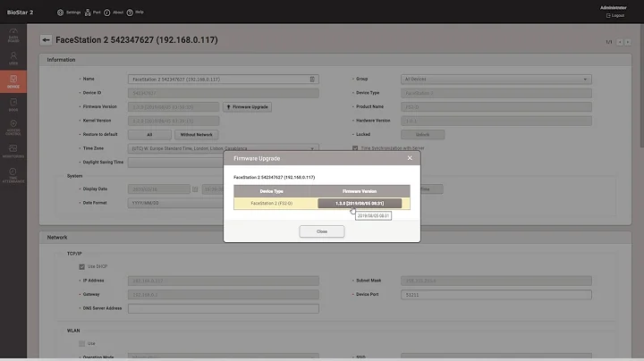Toggle Time Synchronization with Server checkbox

click(x=355, y=148)
